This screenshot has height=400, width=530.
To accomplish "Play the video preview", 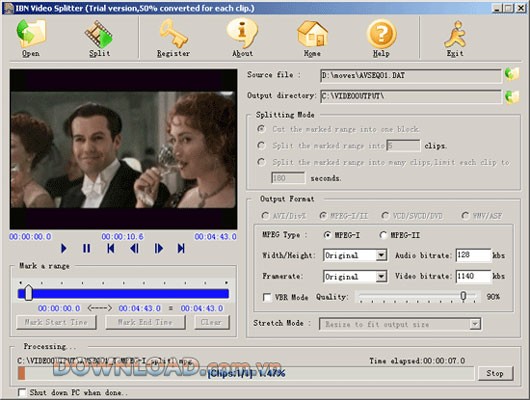I will tap(64, 249).
